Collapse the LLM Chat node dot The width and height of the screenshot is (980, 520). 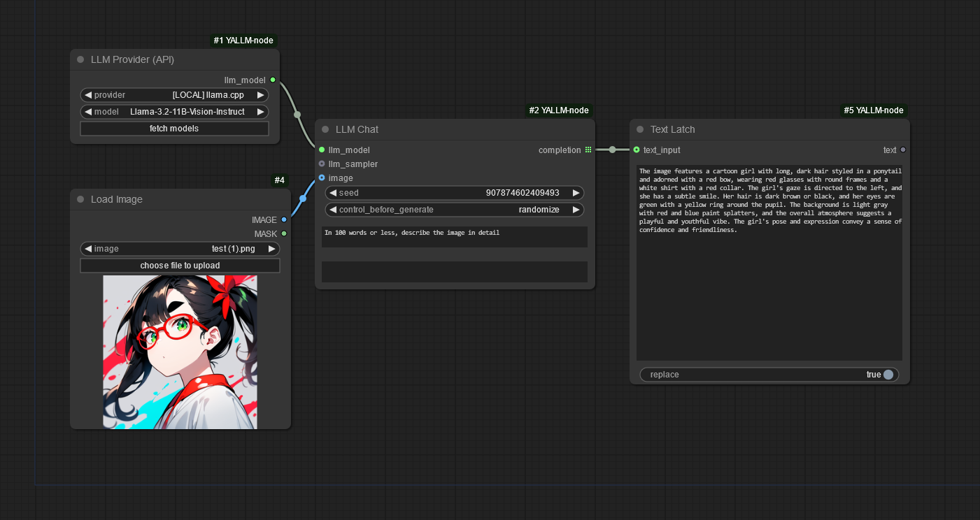point(325,129)
